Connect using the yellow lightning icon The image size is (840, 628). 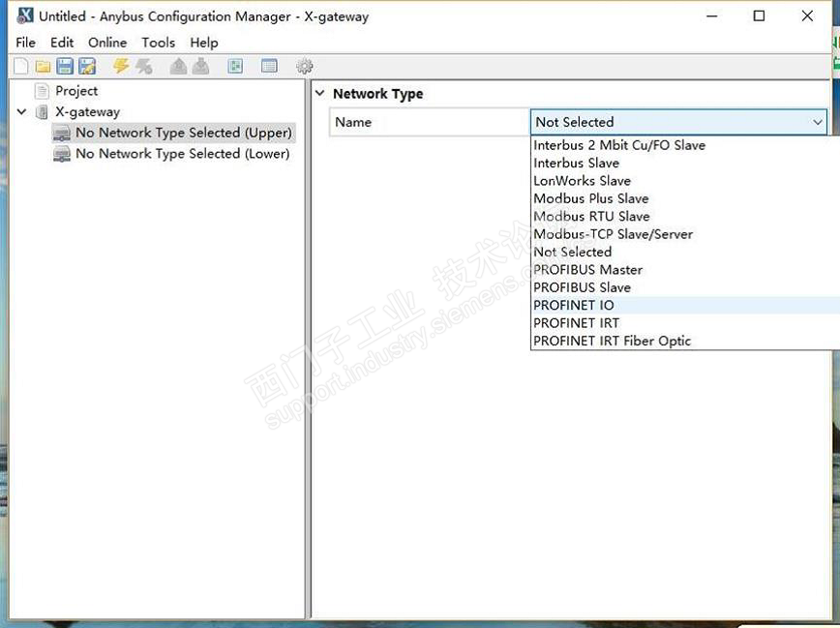click(x=121, y=66)
